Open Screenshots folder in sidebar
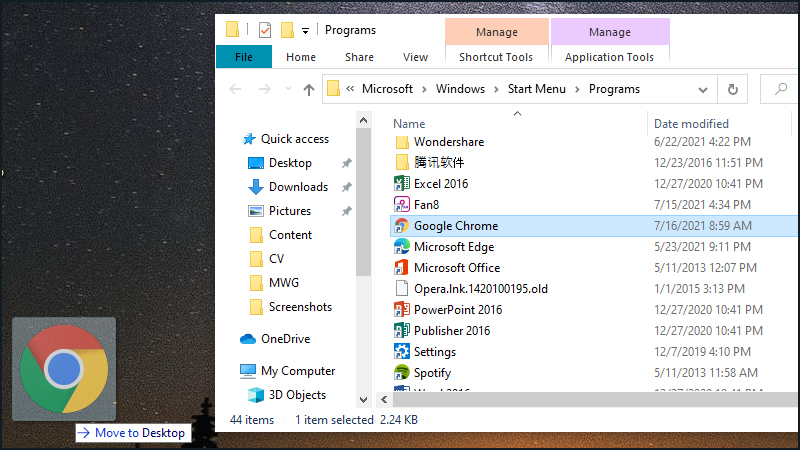This screenshot has height=450, width=800. click(x=301, y=307)
